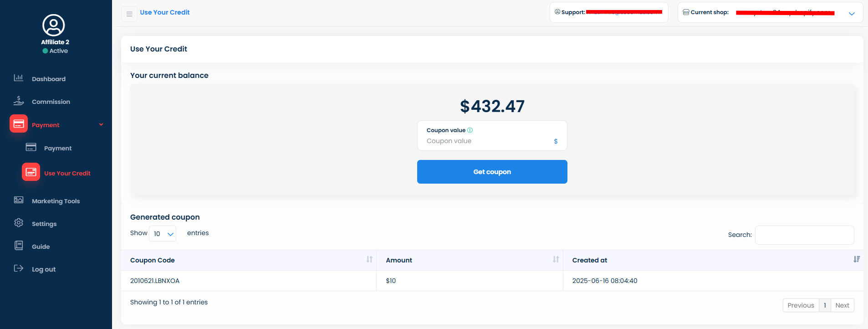Open the Current shop dropdown chevron
Screen dimensions: 868x329
852,14
